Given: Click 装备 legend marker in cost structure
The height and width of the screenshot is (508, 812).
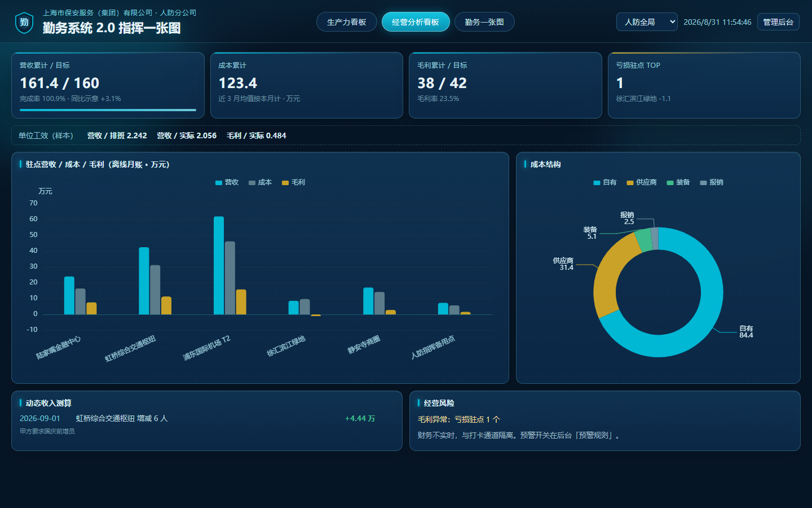Looking at the screenshot, I should tap(670, 183).
